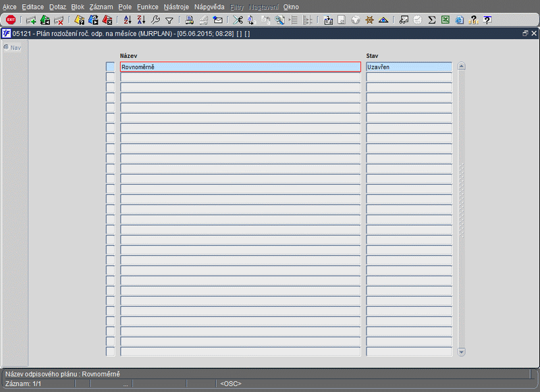Open the Akce menu
This screenshot has width=540, height=392.
pos(9,7)
